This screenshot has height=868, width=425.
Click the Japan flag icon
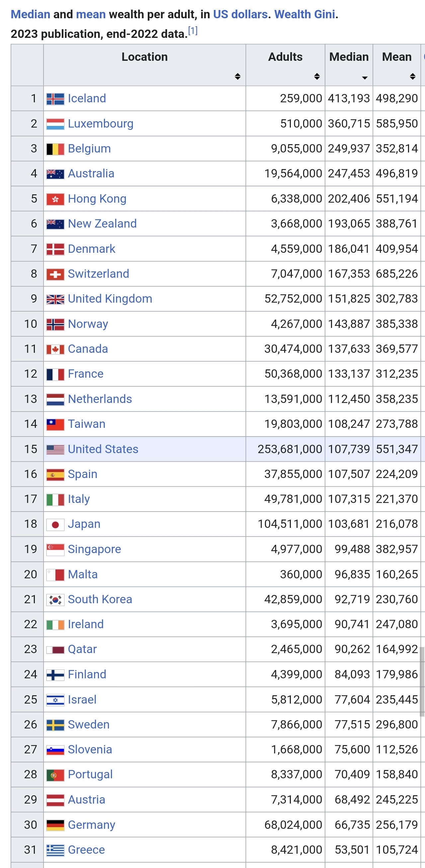click(x=55, y=525)
